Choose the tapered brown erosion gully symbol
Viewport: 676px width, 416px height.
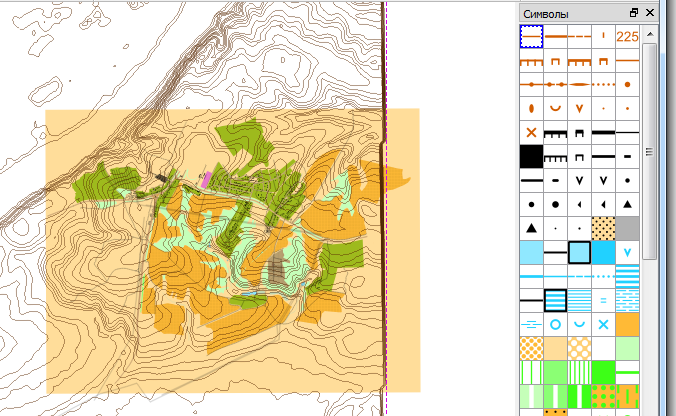(579, 84)
